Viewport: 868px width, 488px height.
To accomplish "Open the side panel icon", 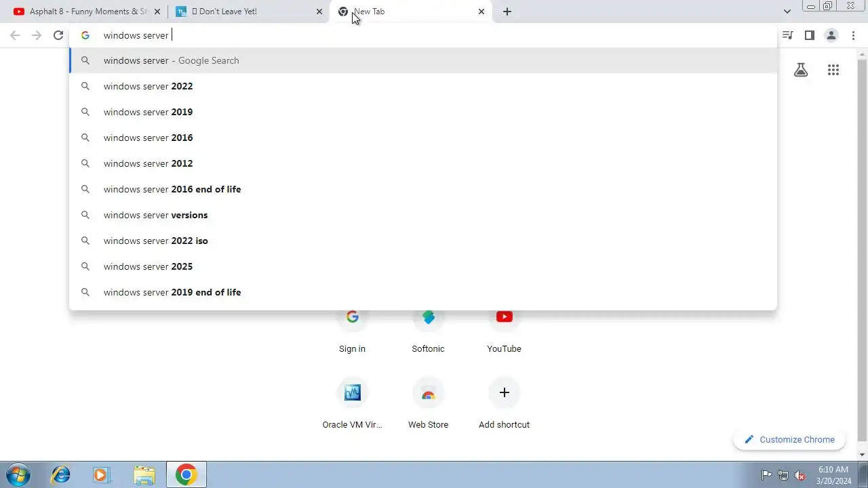I will pyautogui.click(x=809, y=35).
